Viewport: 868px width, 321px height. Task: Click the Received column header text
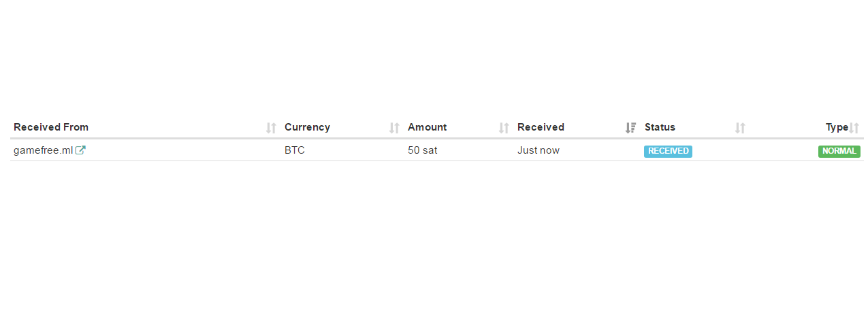[x=541, y=127]
